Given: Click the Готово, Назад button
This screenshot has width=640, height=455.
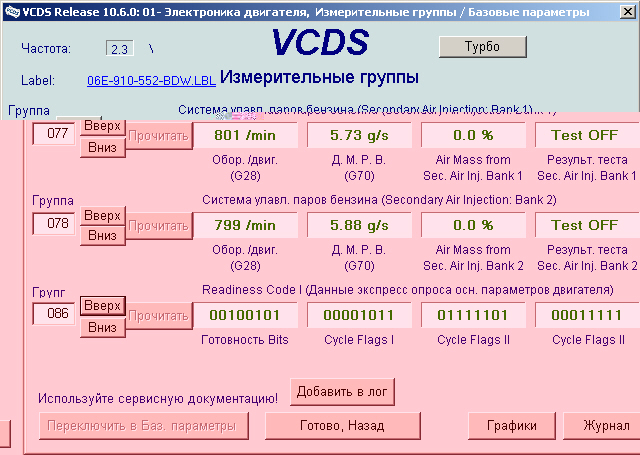Looking at the screenshot, I should pos(342,426).
